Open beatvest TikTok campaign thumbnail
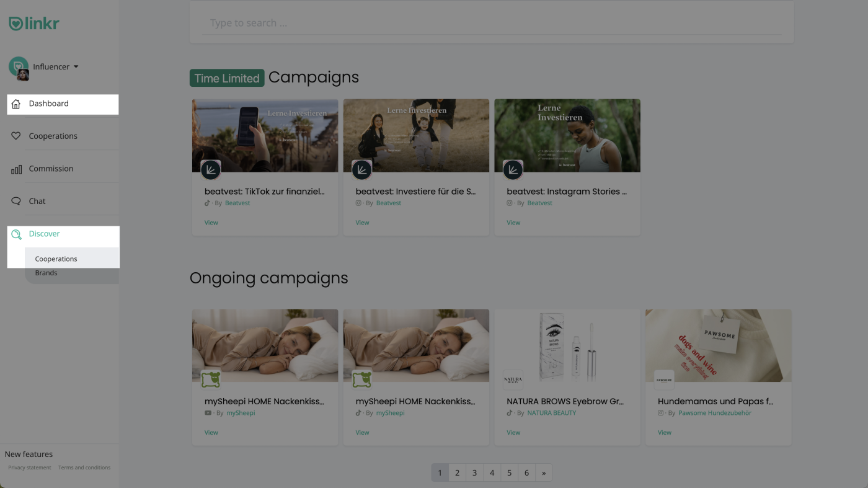868x488 pixels. [265, 135]
